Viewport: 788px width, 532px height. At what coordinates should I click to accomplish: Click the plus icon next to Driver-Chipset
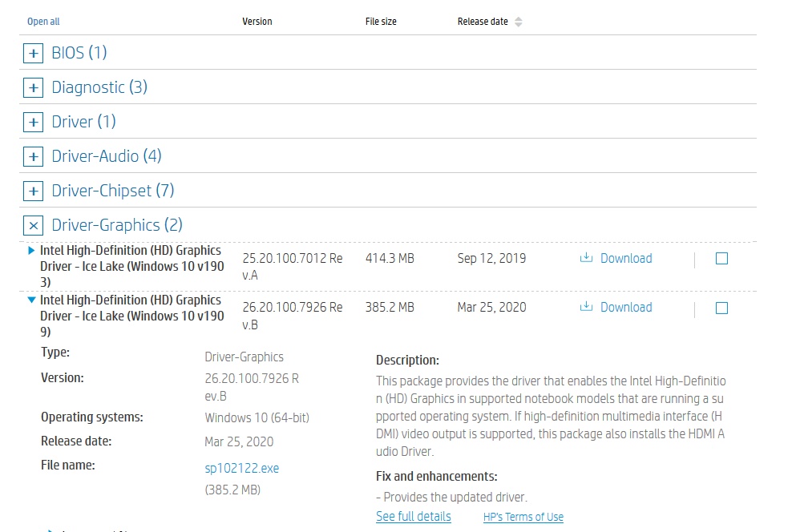[x=33, y=191]
